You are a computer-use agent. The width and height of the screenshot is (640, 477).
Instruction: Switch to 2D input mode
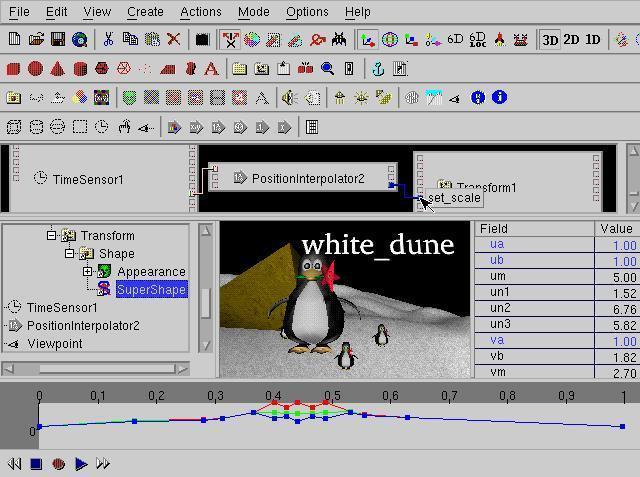pyautogui.click(x=571, y=40)
